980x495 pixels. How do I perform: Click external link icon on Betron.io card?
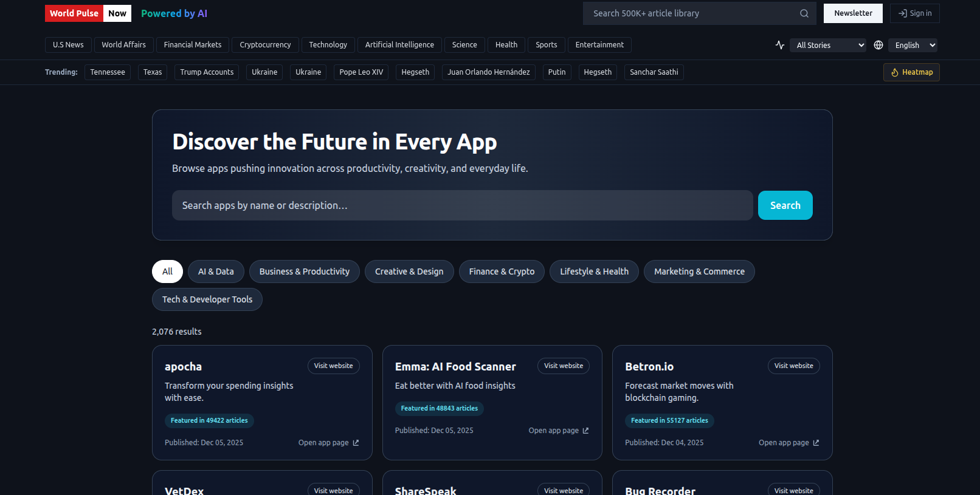tap(816, 443)
